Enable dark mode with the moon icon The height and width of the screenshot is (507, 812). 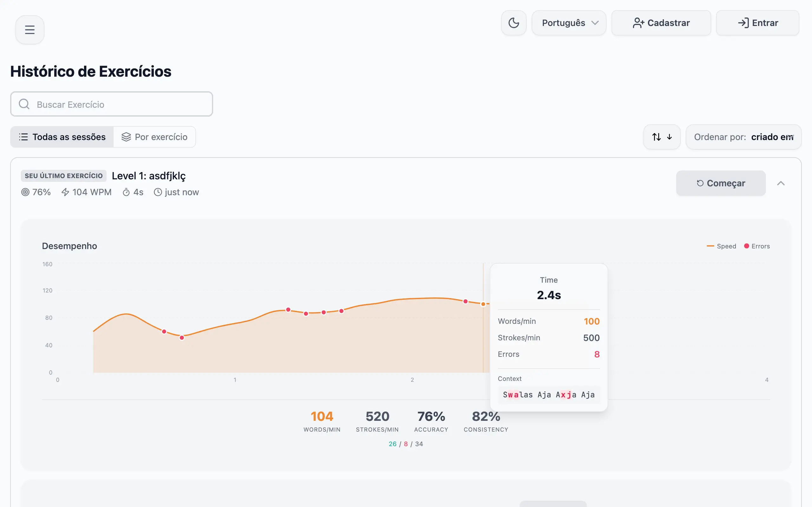[514, 23]
